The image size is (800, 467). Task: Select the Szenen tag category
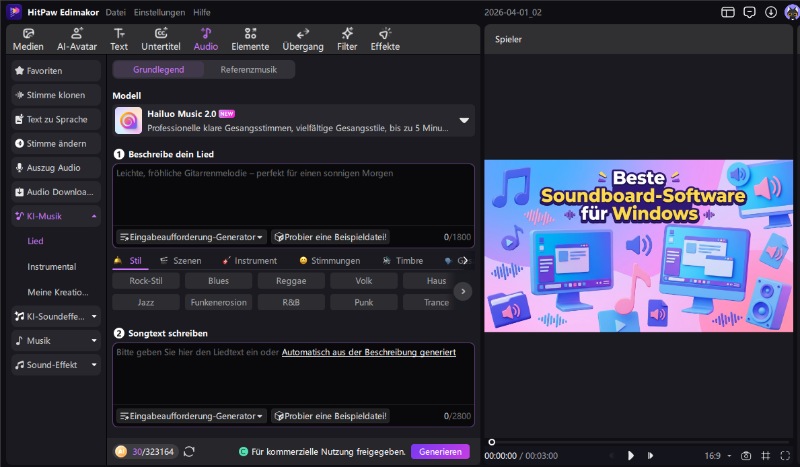tap(181, 261)
